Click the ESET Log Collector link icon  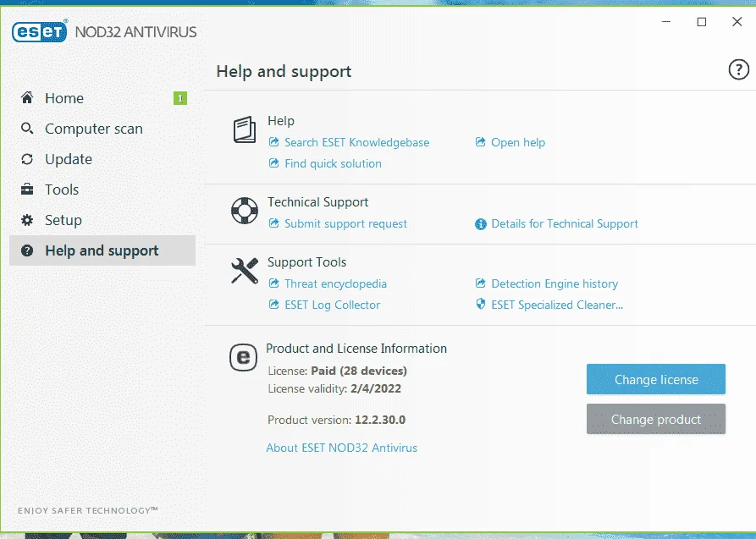tap(273, 305)
